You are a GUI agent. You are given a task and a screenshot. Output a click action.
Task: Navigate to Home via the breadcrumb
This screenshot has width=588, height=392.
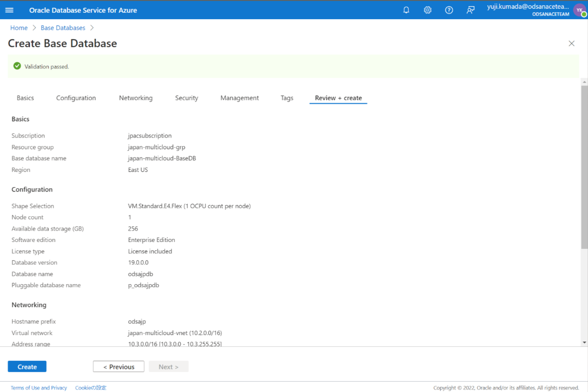[19, 27]
